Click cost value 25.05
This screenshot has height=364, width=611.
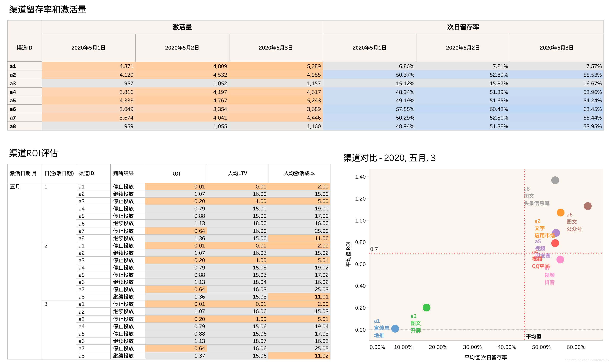[x=299, y=348]
